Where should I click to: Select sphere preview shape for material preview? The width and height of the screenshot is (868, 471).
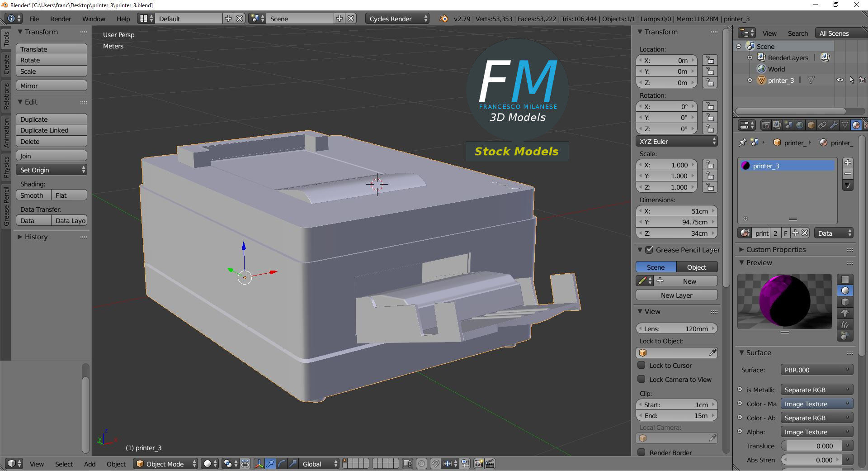845,290
